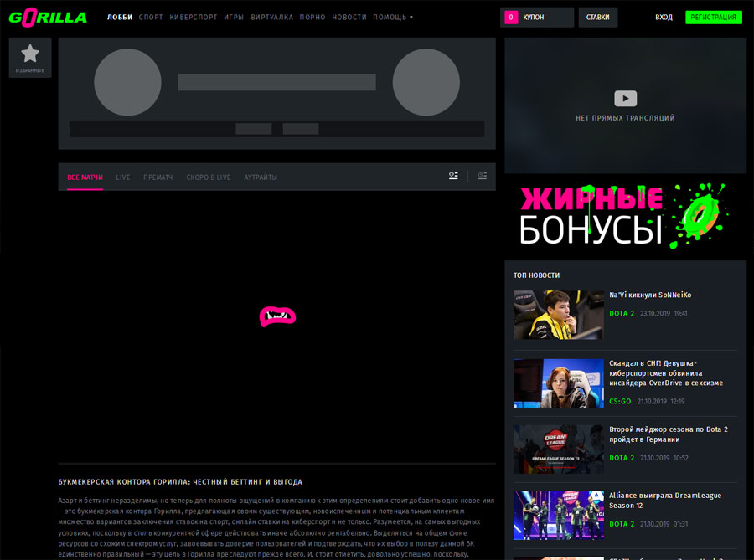The image size is (754, 560).
Task: Open the Na'Vi кикнули SoNNeiKo article
Action: pyautogui.click(x=650, y=295)
